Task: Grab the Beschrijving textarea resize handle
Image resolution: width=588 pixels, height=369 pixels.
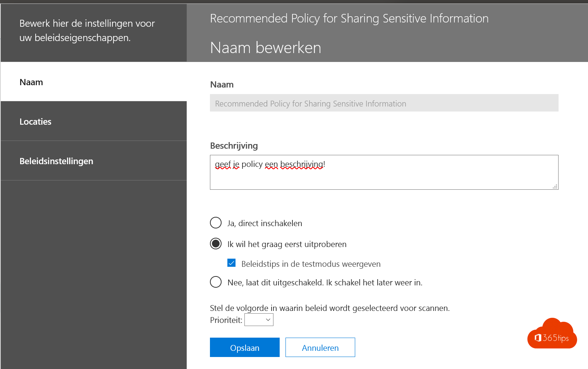Action: 555,187
